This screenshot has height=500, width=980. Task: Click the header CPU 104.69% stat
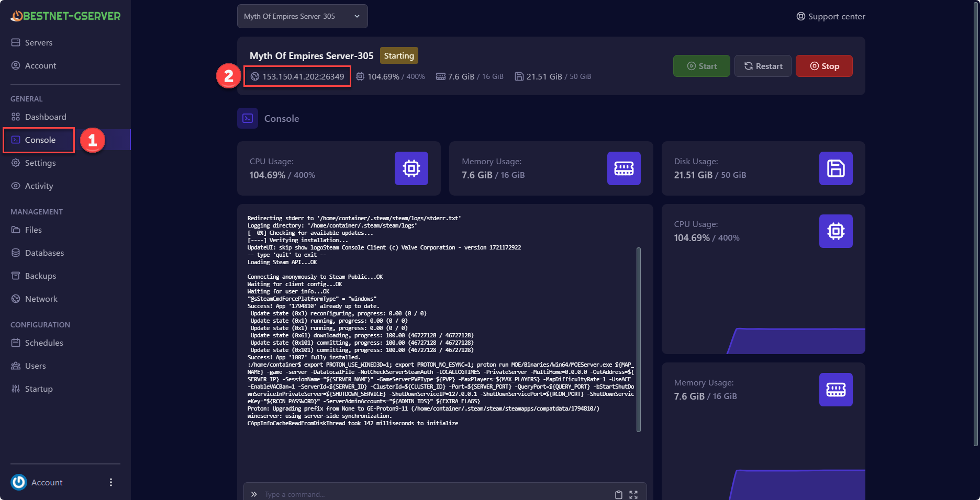(391, 76)
